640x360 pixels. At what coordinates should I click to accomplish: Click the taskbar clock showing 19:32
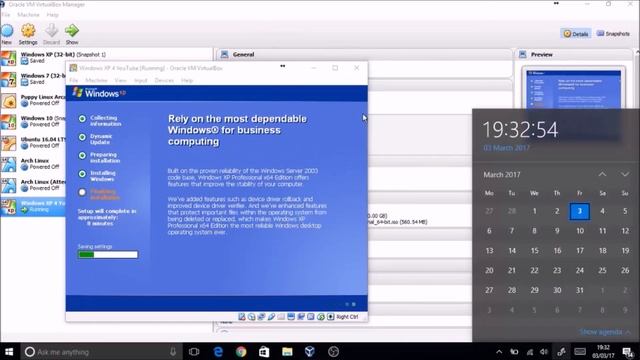pos(603,352)
